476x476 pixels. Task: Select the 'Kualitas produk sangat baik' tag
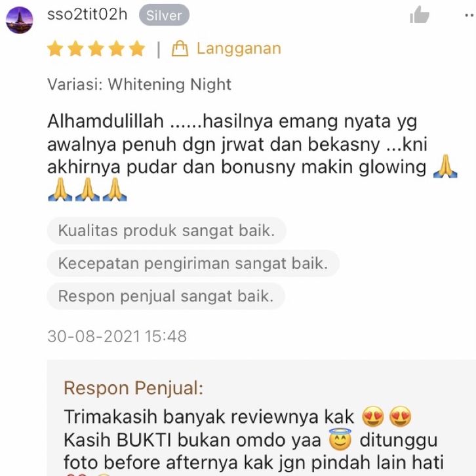pos(167,230)
